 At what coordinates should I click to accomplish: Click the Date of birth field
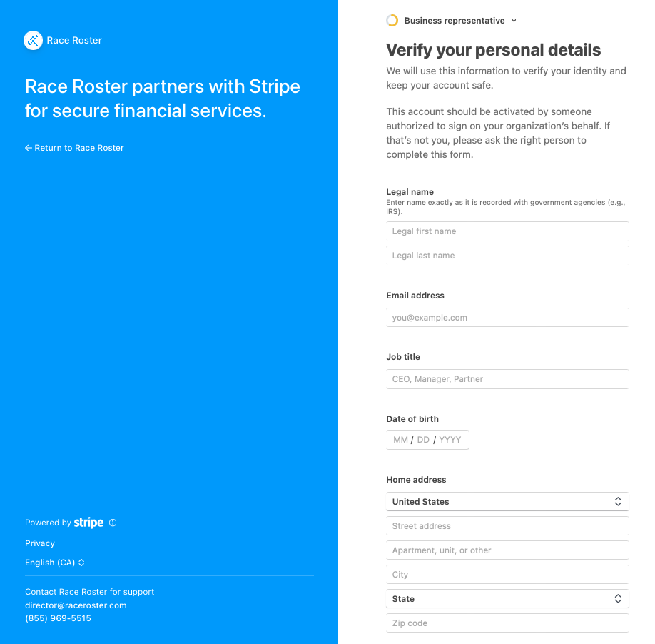pos(427,440)
